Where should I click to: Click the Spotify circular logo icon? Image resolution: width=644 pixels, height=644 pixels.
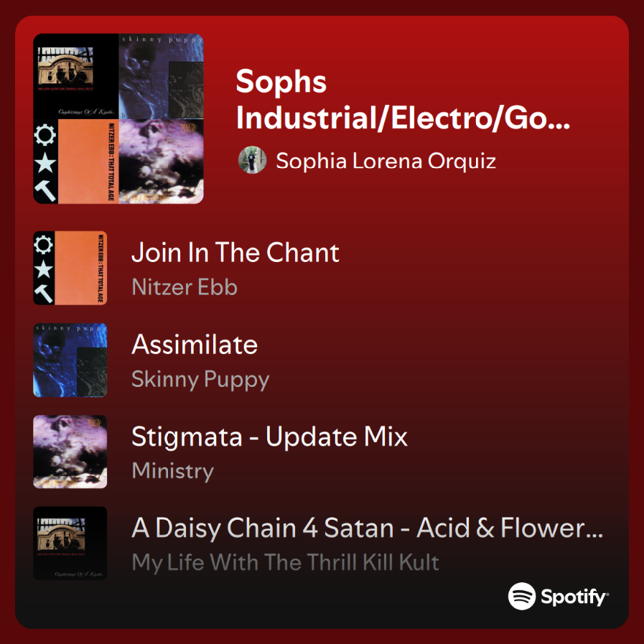[x=522, y=596]
